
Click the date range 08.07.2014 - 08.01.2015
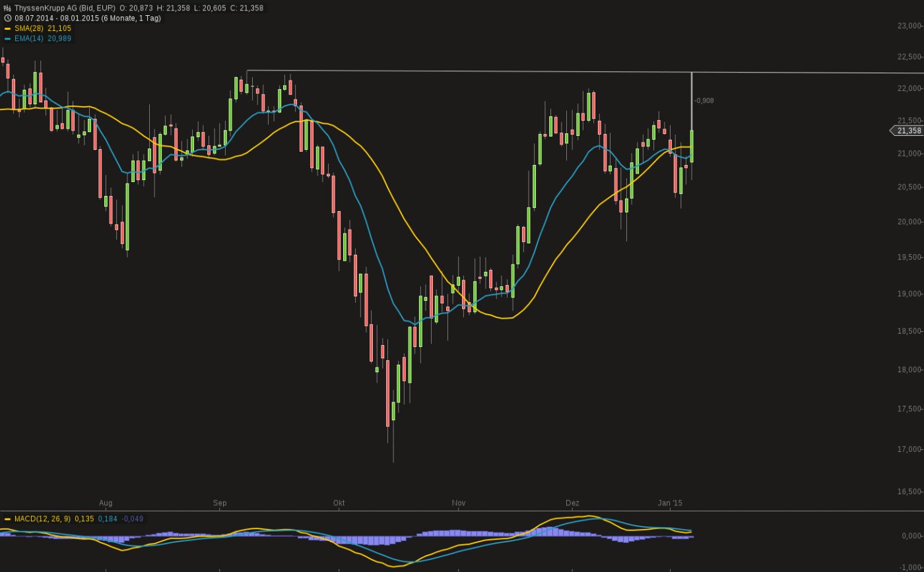[x=57, y=18]
